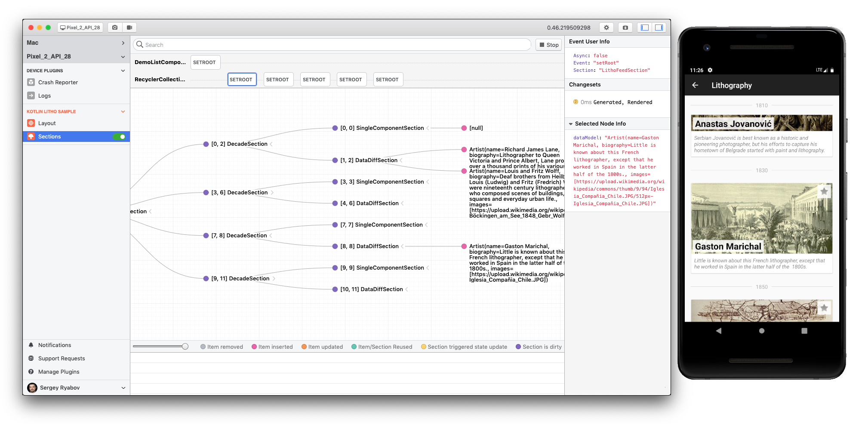The image size is (868, 424).
Task: Expand the Pixel_2_API_28 device dropdown
Action: pyautogui.click(x=123, y=57)
